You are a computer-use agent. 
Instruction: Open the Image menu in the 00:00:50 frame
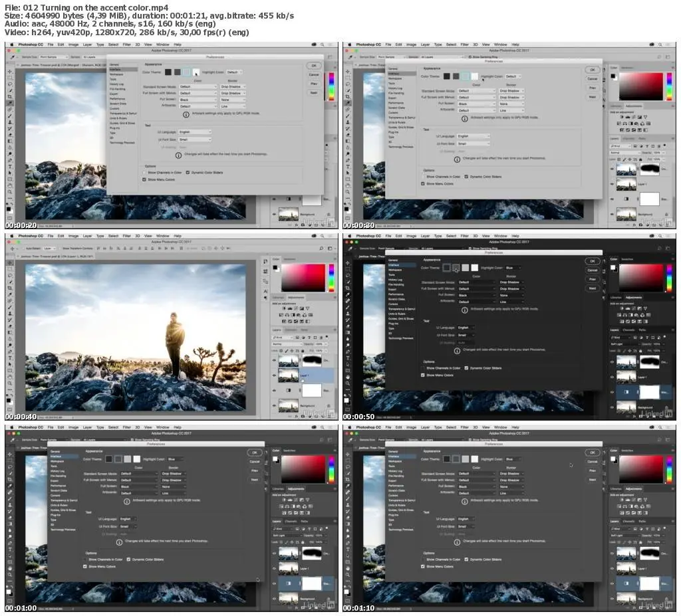point(411,236)
